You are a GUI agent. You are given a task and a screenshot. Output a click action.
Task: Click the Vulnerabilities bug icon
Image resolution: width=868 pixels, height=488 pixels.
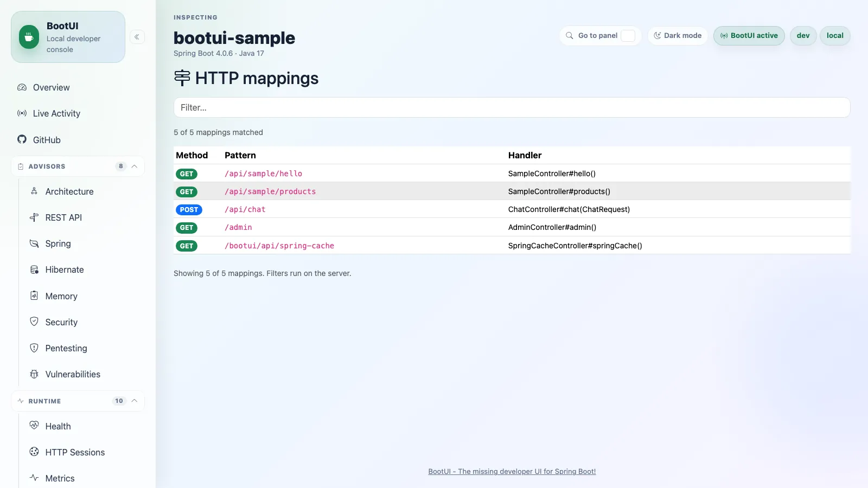[34, 374]
